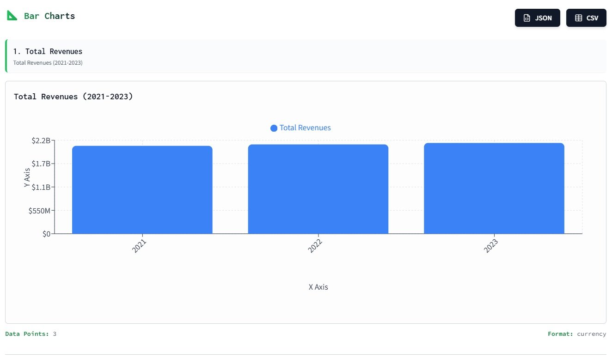The width and height of the screenshot is (612, 364).
Task: Click the blue legend dot for Total Revenues
Action: pos(274,128)
